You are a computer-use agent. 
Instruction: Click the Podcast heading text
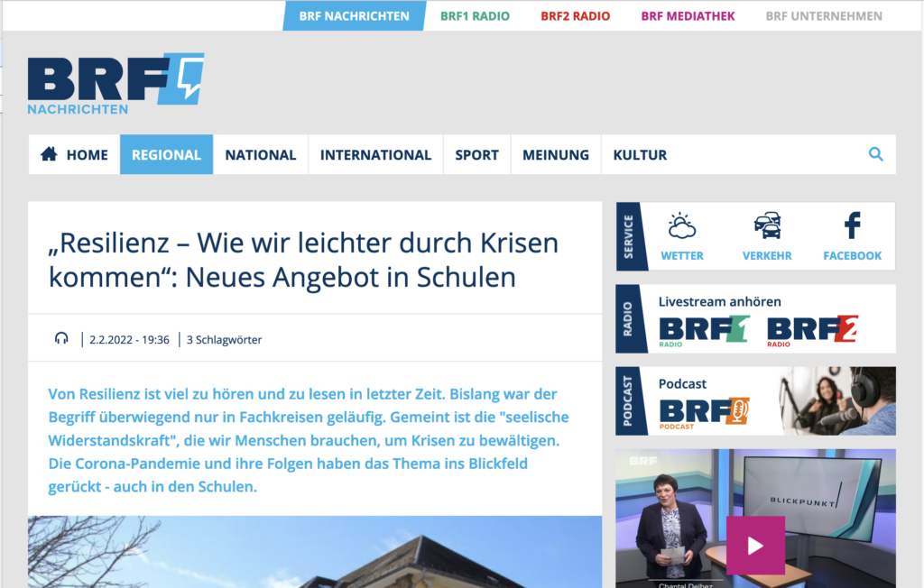pos(682,383)
